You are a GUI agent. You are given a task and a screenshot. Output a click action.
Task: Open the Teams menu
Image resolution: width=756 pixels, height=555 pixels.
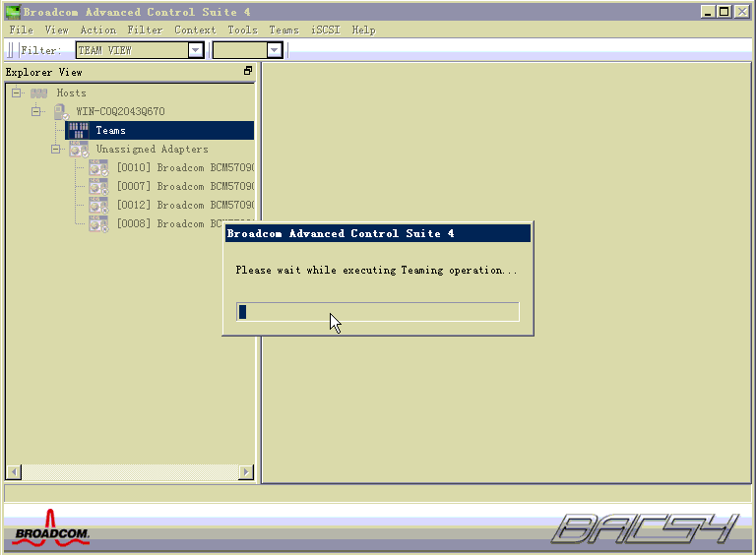coord(283,30)
